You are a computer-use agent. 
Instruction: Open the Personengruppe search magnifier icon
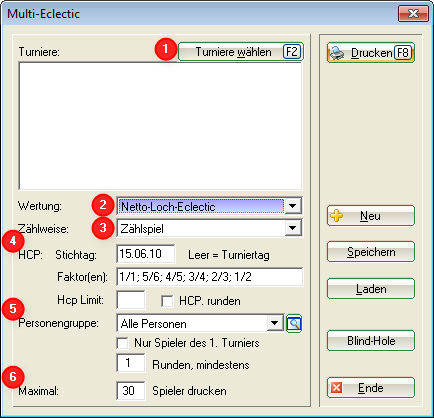point(294,323)
